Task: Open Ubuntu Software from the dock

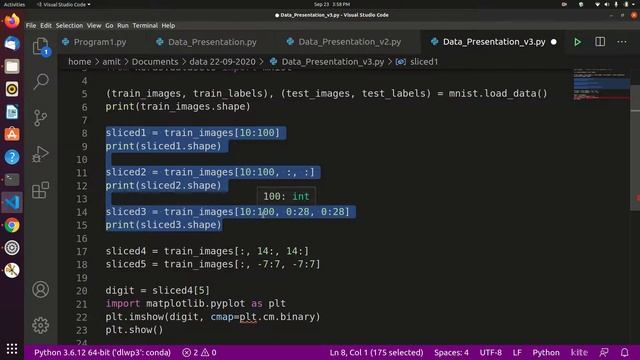Action: point(12,134)
